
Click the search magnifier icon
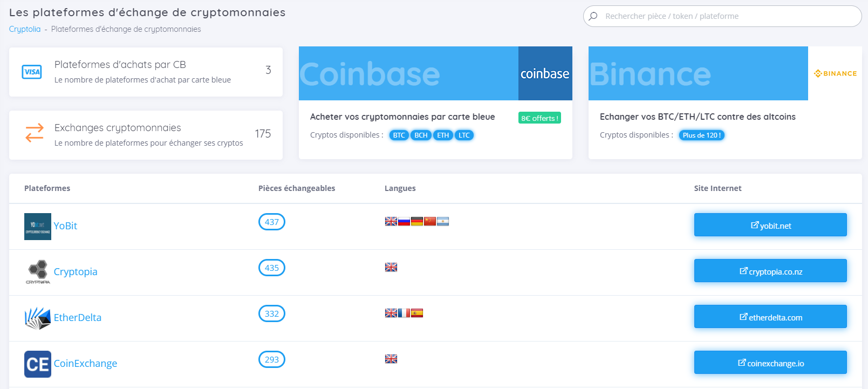pos(593,16)
